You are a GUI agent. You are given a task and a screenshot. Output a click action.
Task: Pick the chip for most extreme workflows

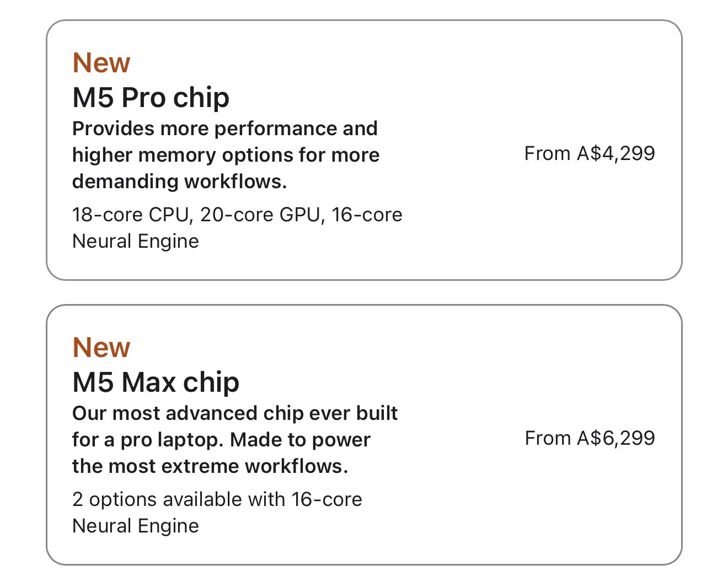364,435
